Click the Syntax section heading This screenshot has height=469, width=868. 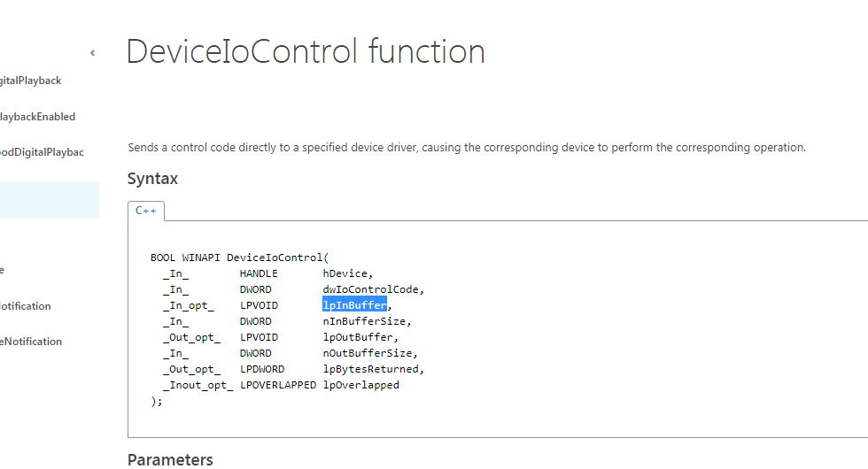tap(152, 179)
